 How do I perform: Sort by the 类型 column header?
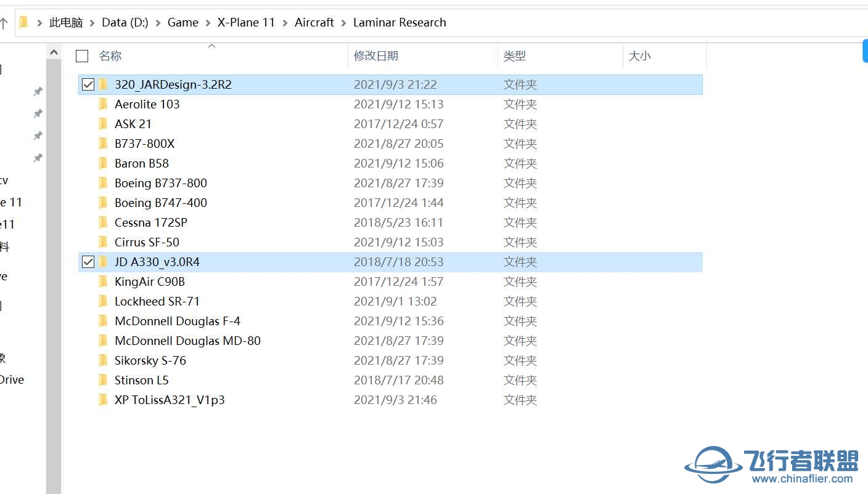point(515,56)
